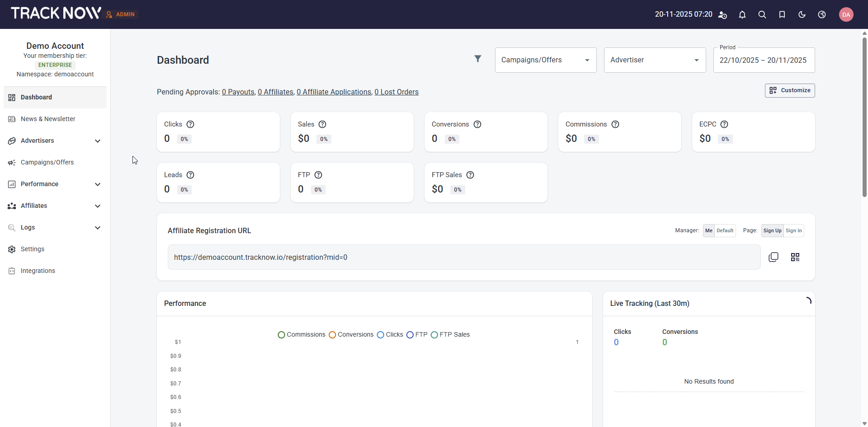868x427 pixels.
Task: Toggle dark mode with the moon icon
Action: 802,14
